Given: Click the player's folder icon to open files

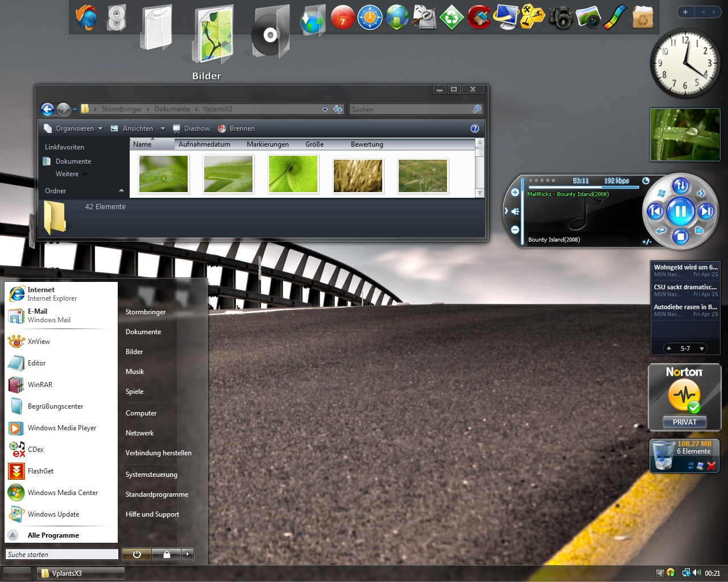Looking at the screenshot, I should (x=700, y=230).
